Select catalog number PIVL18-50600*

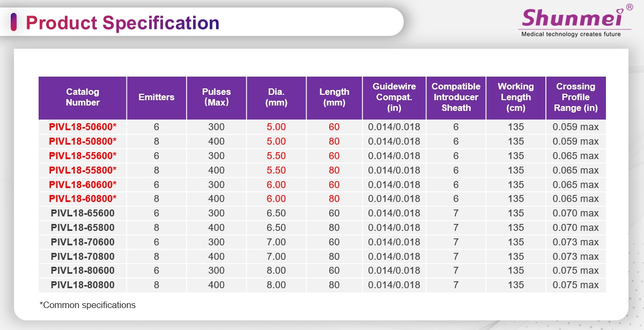83,127
